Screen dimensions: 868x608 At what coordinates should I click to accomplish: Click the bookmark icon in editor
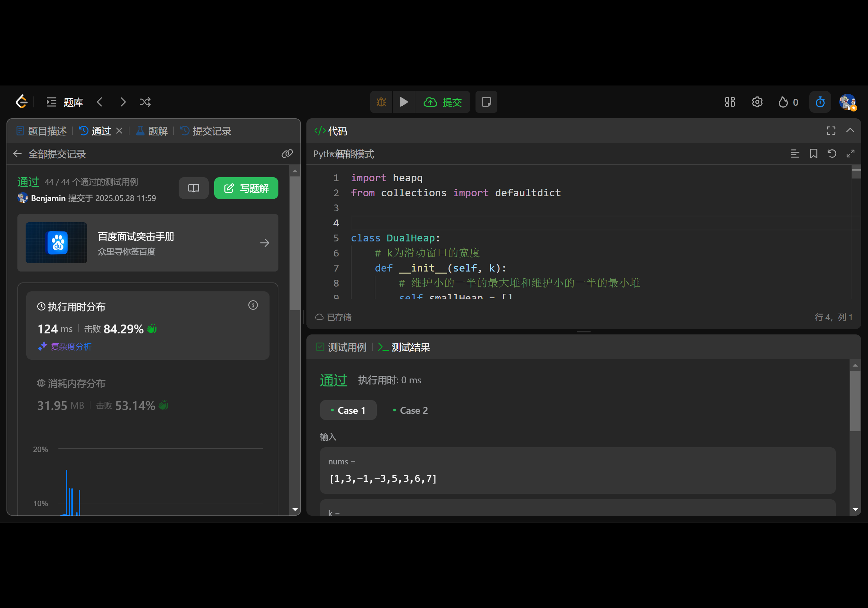pyautogui.click(x=813, y=154)
